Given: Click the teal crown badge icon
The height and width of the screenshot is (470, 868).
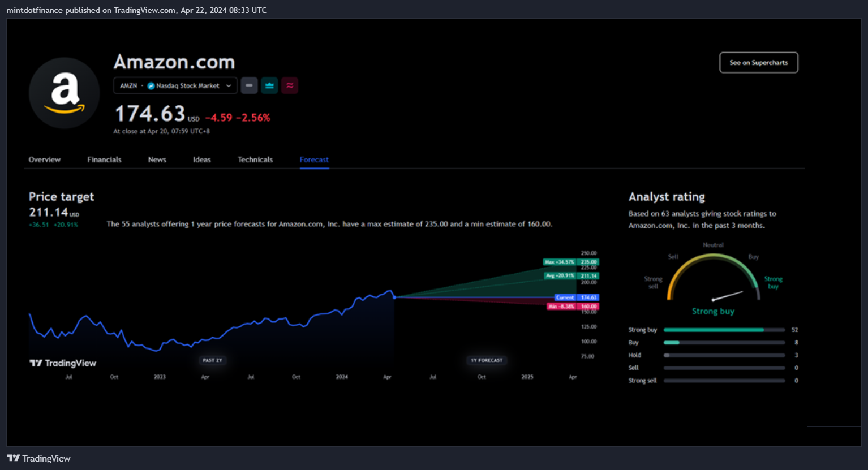Looking at the screenshot, I should pyautogui.click(x=269, y=85).
